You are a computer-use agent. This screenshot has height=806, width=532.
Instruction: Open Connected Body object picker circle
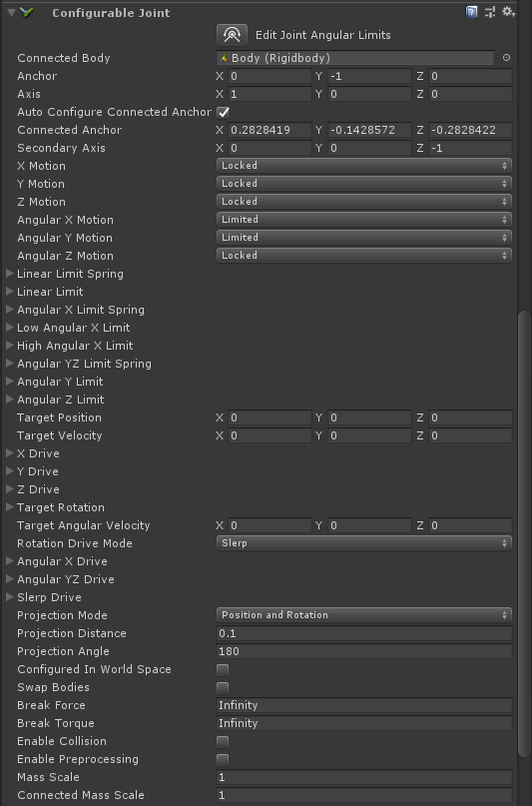[x=506, y=58]
